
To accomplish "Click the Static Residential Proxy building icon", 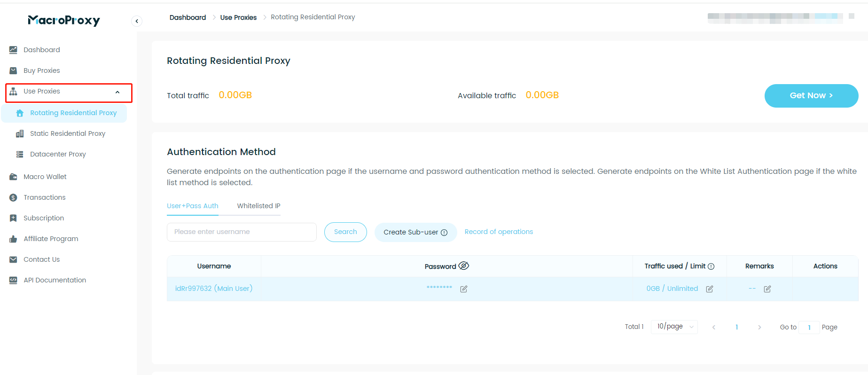I will (20, 133).
